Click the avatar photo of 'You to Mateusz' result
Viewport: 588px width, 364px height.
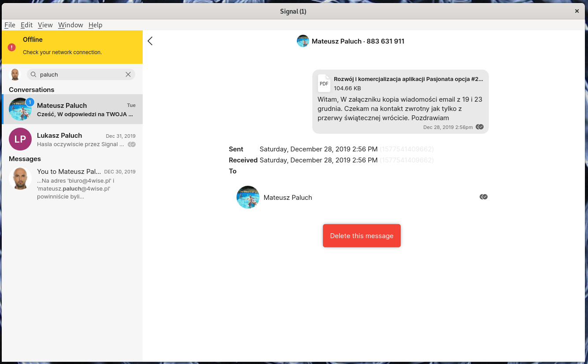(x=20, y=178)
